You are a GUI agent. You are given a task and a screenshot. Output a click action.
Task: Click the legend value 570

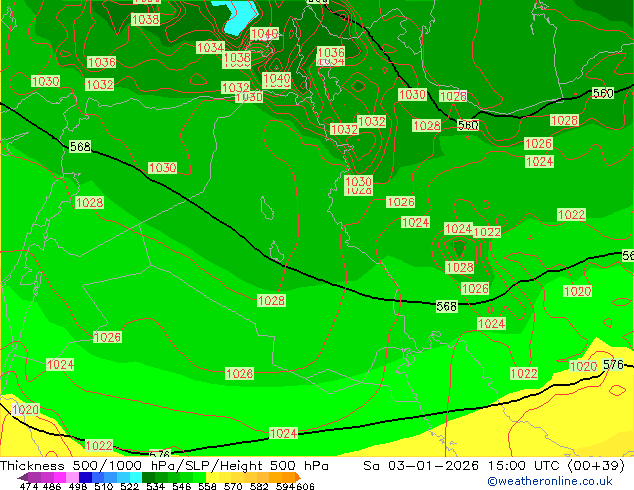(x=233, y=486)
